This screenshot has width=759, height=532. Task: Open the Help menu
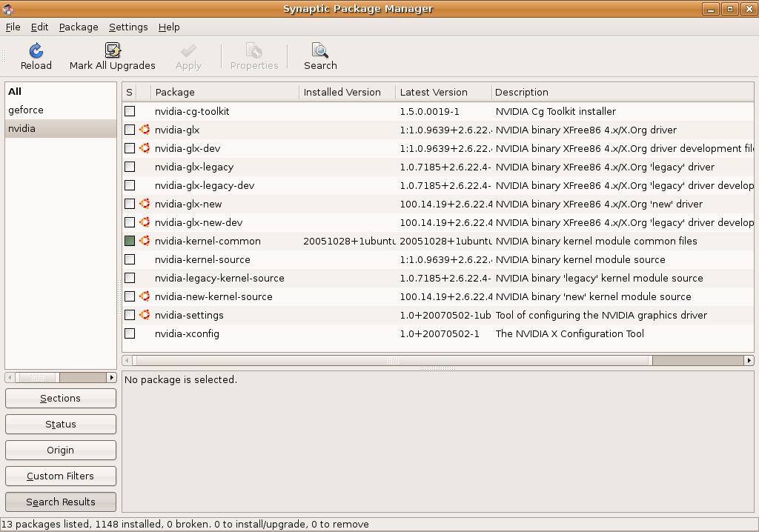point(169,27)
